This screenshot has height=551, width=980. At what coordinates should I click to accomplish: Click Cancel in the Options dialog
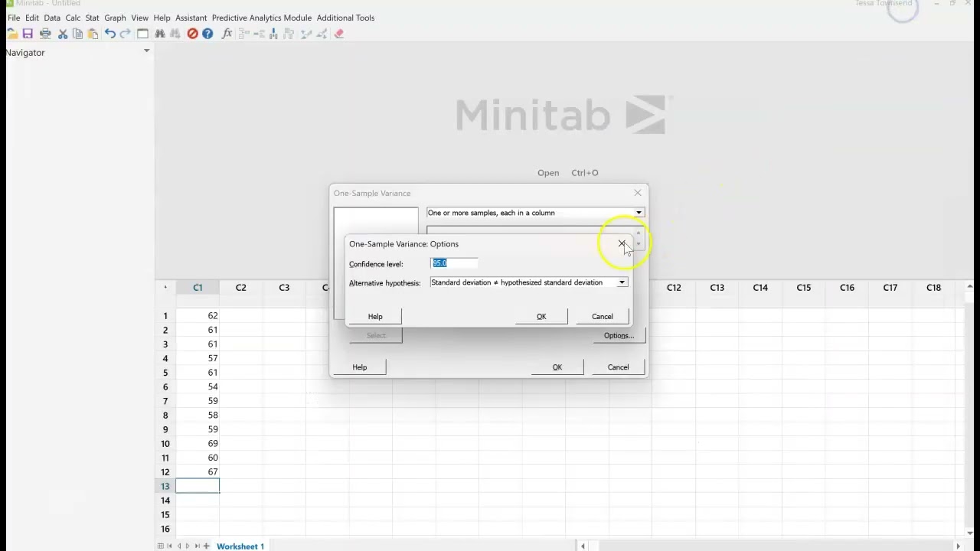point(603,317)
